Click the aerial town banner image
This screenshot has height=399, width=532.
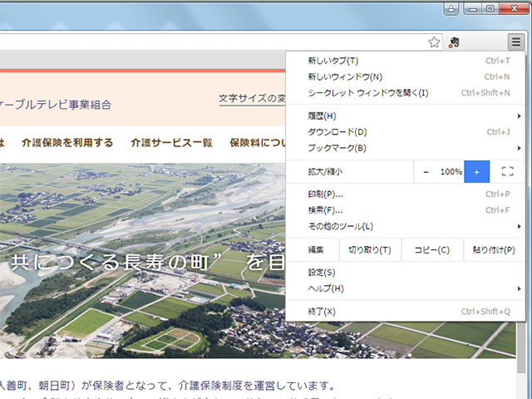142,260
